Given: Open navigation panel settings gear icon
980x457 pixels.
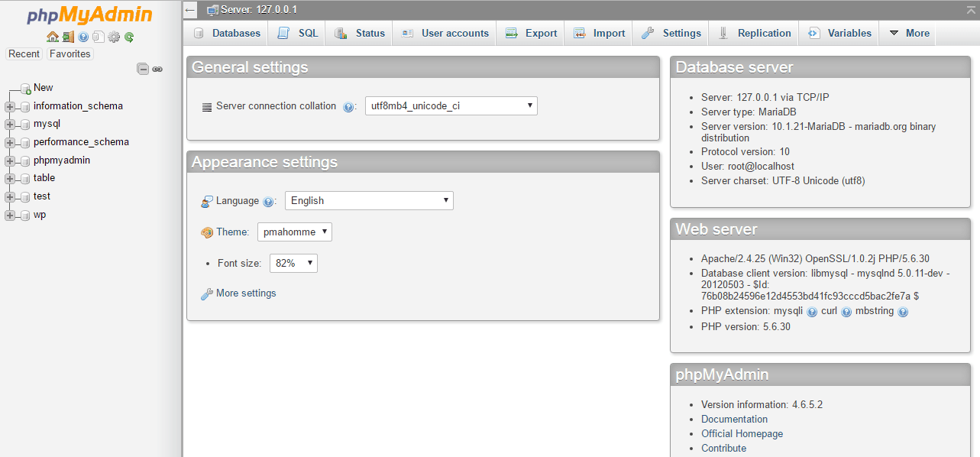Looking at the screenshot, I should pos(114,37).
